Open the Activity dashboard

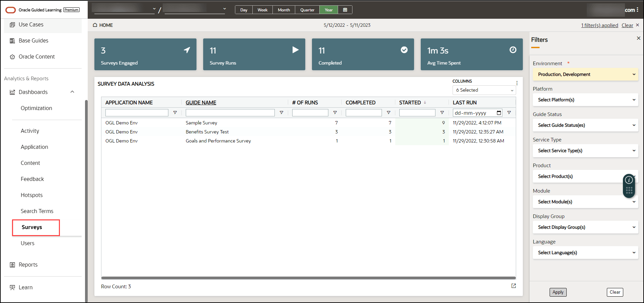(30, 131)
